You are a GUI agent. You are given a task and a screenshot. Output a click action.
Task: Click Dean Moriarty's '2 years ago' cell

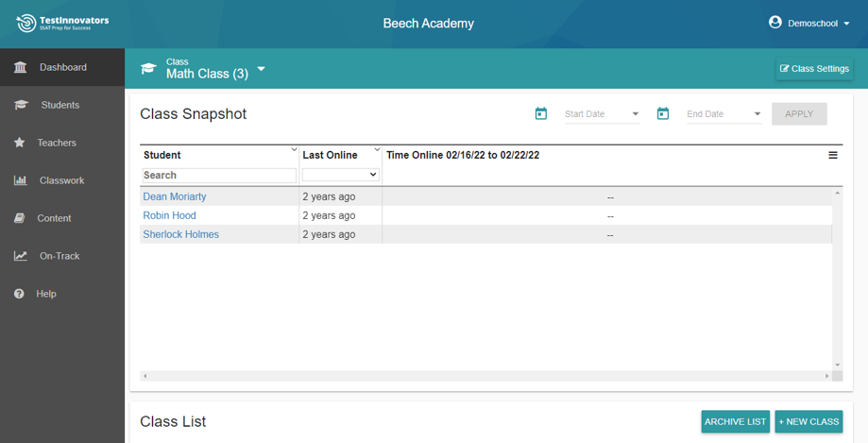340,196
